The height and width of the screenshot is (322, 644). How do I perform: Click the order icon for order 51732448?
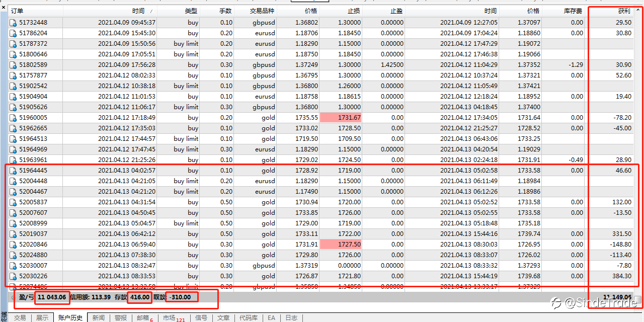point(13,23)
